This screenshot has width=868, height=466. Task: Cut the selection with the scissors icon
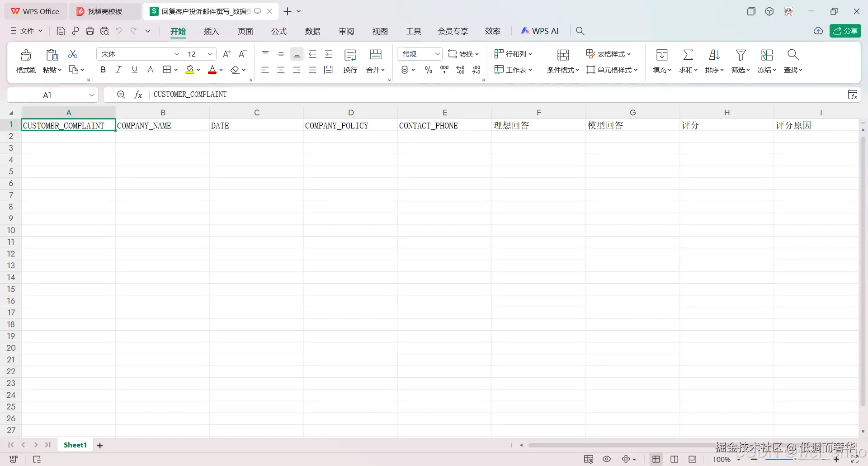(73, 54)
